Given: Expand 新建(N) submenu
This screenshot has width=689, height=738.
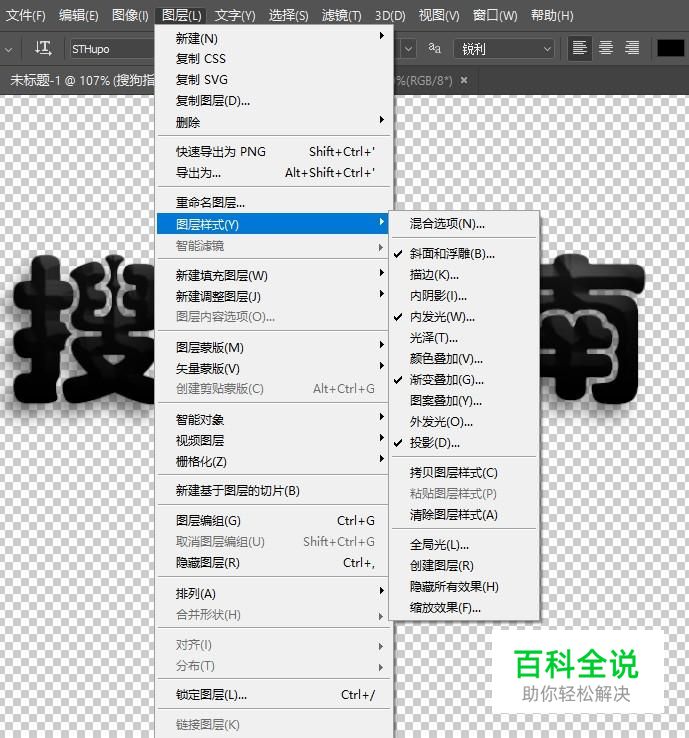Looking at the screenshot, I should click(x=273, y=38).
